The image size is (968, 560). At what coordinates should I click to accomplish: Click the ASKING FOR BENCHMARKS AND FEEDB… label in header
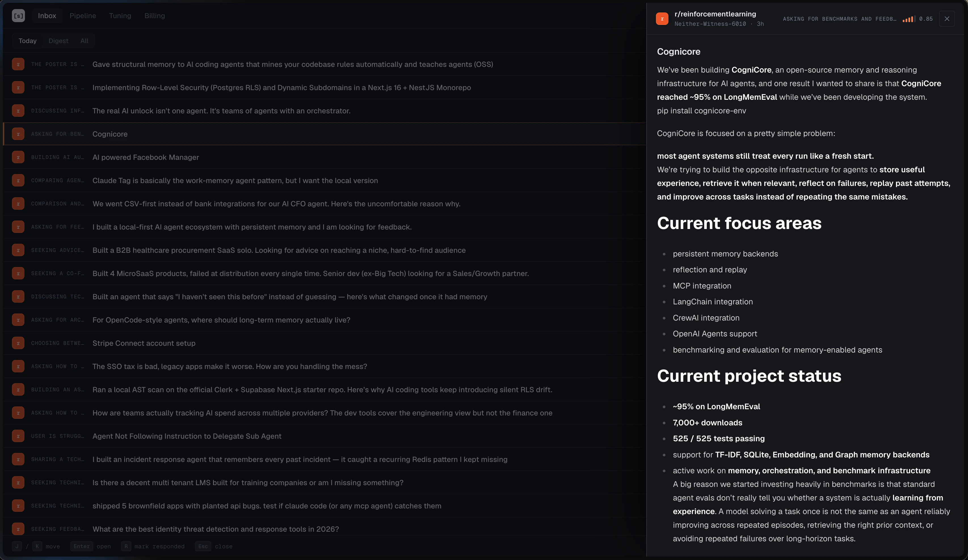(839, 19)
